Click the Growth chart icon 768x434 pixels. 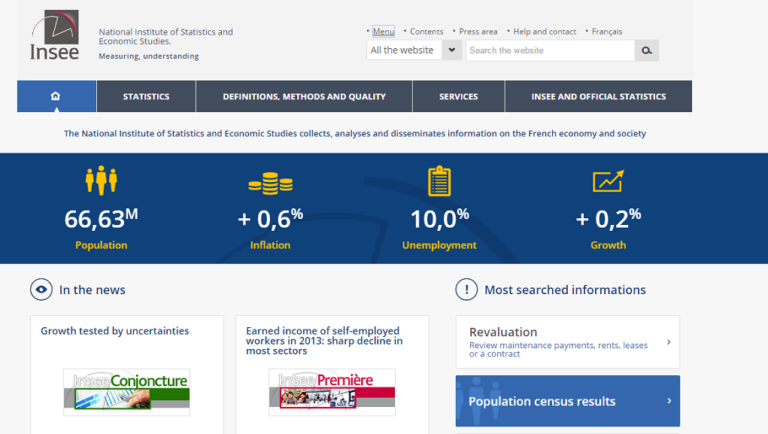point(608,181)
